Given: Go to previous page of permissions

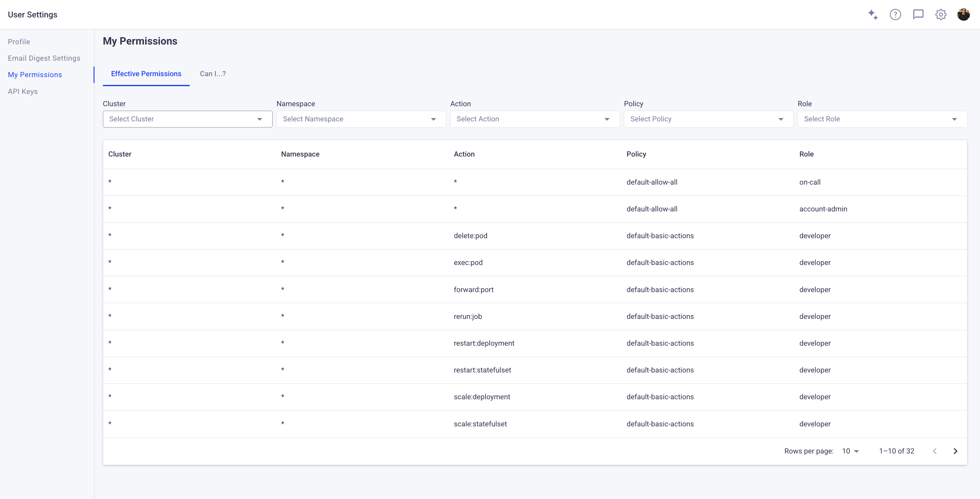Looking at the screenshot, I should point(934,451).
